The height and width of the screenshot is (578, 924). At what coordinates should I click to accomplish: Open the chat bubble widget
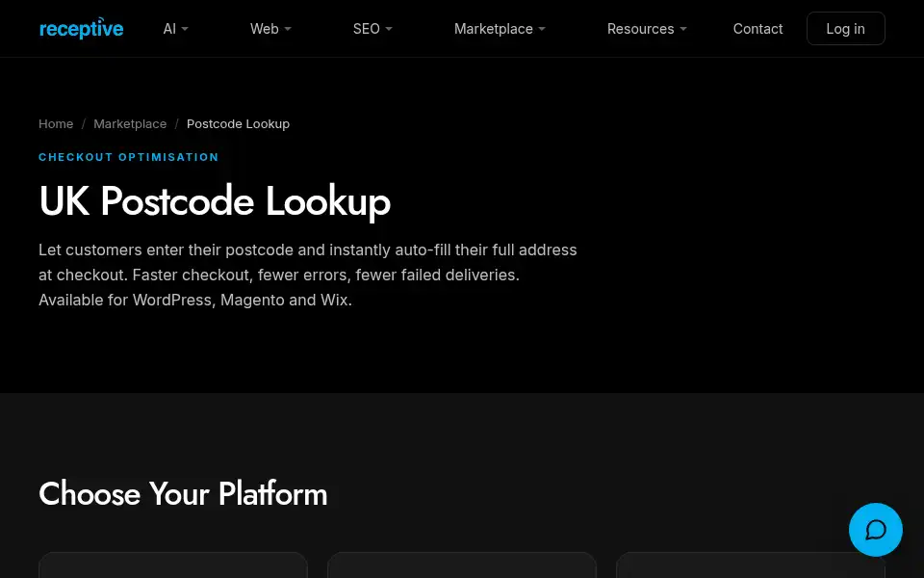tap(875, 529)
